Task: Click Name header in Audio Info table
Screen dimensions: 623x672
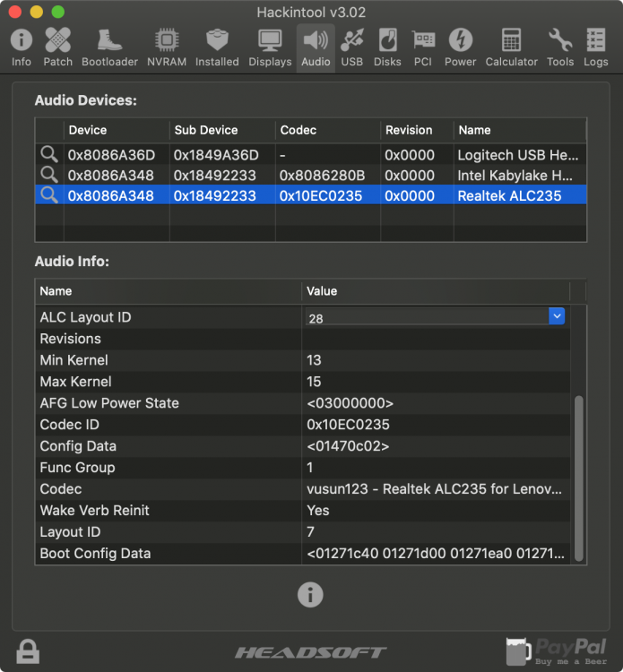Action: click(169, 291)
